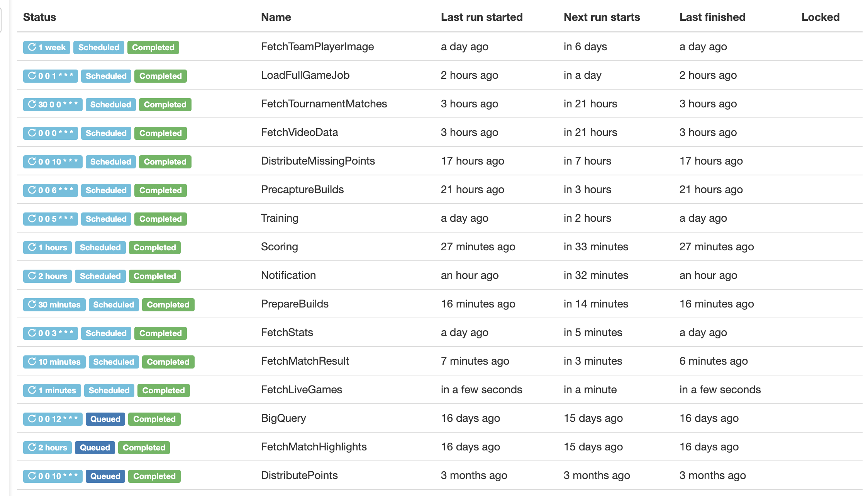
Task: Open the FetchTeamPlayerImage job
Action: click(317, 47)
